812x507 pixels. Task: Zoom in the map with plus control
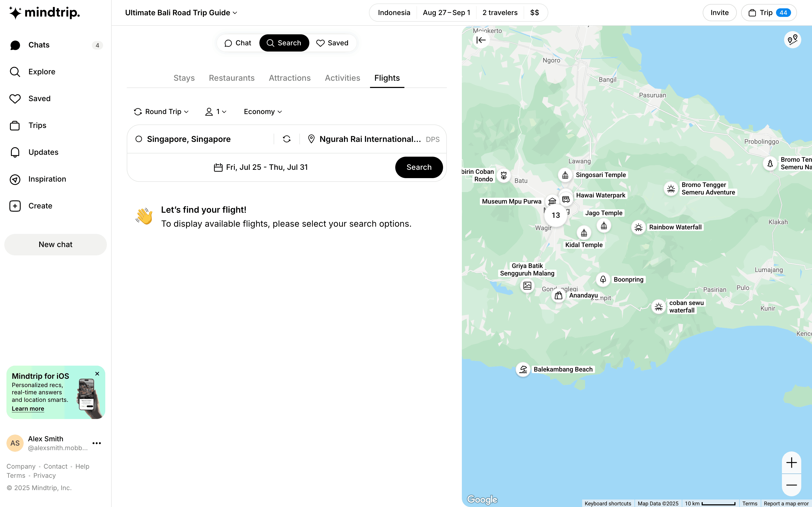coord(791,463)
